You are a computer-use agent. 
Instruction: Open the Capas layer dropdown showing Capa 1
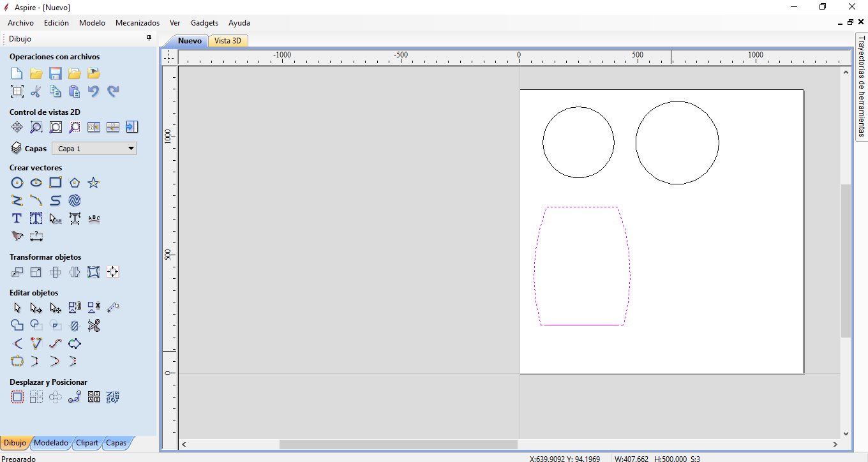pos(94,149)
